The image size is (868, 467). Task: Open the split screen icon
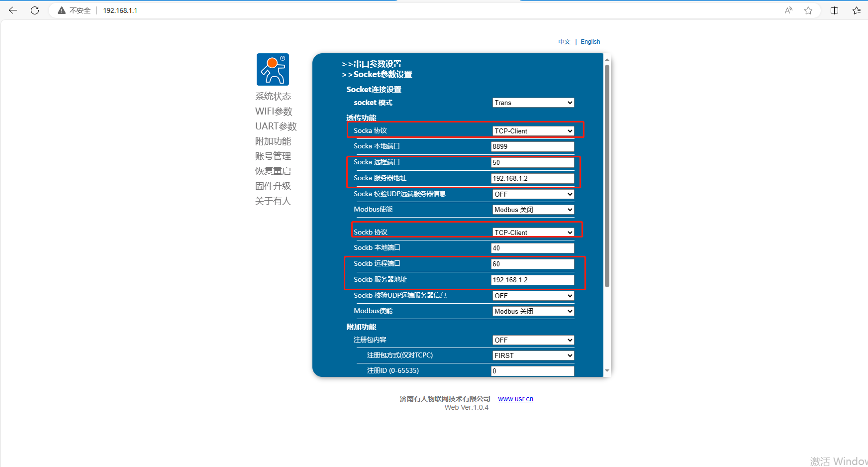pos(834,10)
